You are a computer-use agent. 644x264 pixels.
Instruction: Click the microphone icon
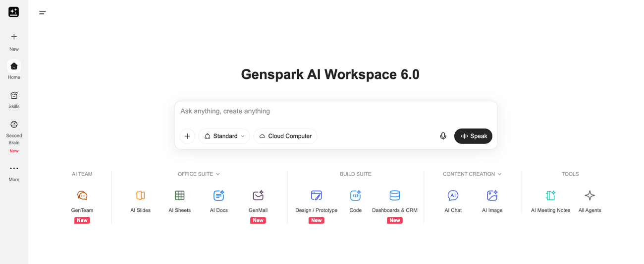(x=443, y=136)
